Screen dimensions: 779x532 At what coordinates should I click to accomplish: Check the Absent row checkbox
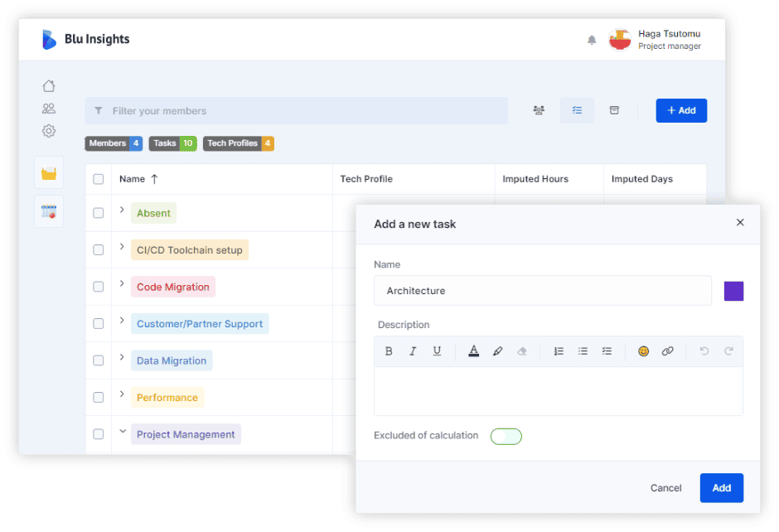(x=99, y=213)
